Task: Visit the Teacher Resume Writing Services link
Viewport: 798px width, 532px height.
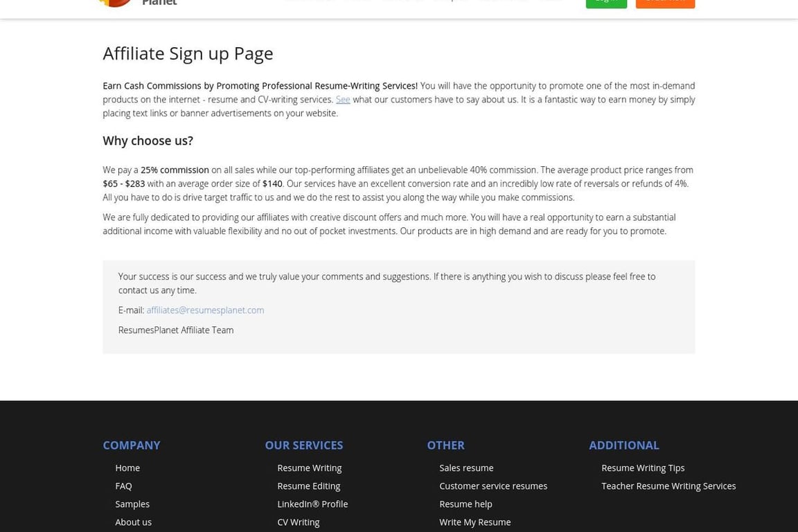Action: coord(668,486)
